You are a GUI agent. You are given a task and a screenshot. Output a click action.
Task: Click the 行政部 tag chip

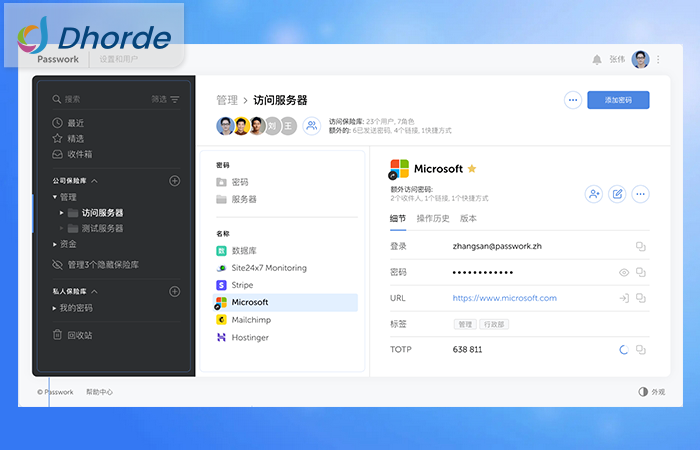coord(494,325)
